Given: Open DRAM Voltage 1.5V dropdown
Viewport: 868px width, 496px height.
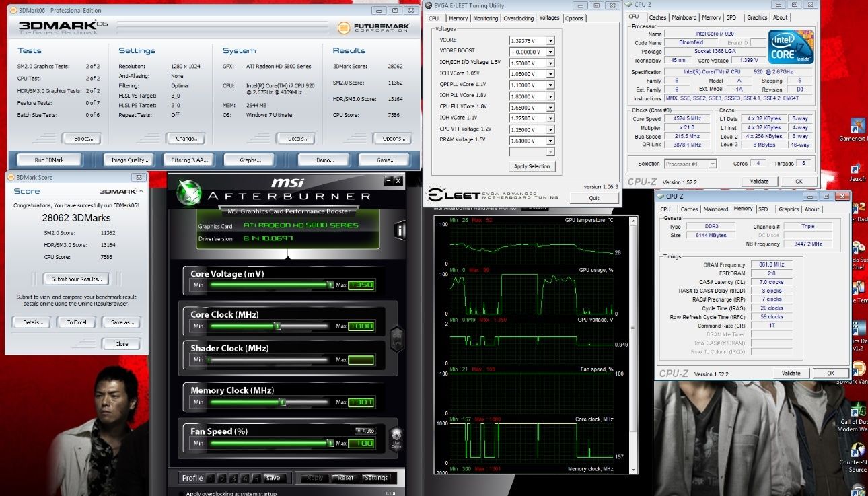Looking at the screenshot, I should click(x=550, y=141).
